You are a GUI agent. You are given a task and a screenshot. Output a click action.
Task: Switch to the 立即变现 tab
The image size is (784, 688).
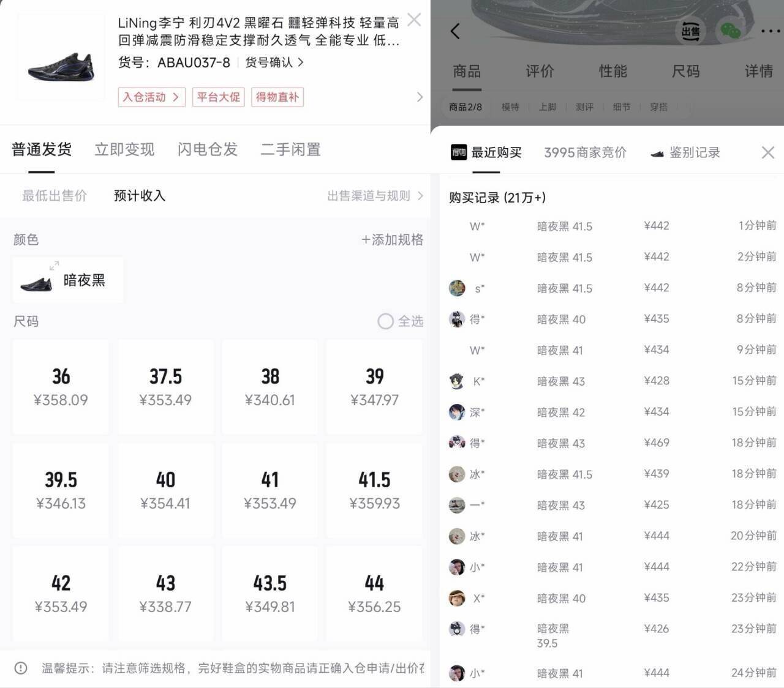pyautogui.click(x=124, y=149)
